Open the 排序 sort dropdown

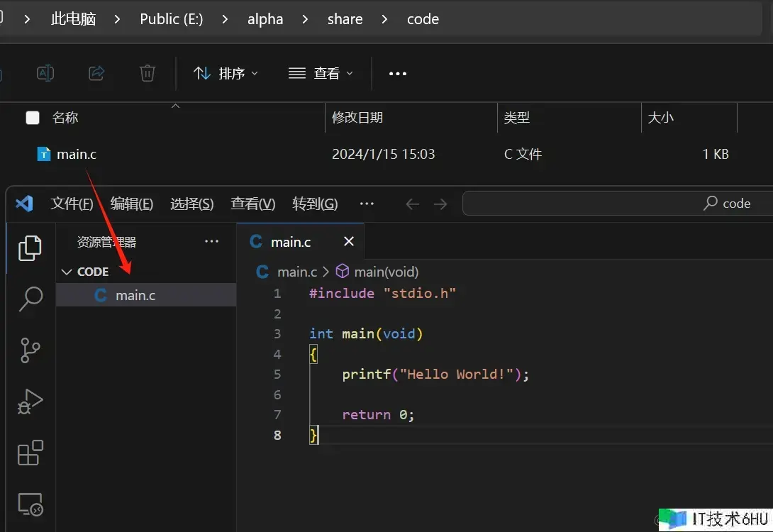tap(226, 74)
